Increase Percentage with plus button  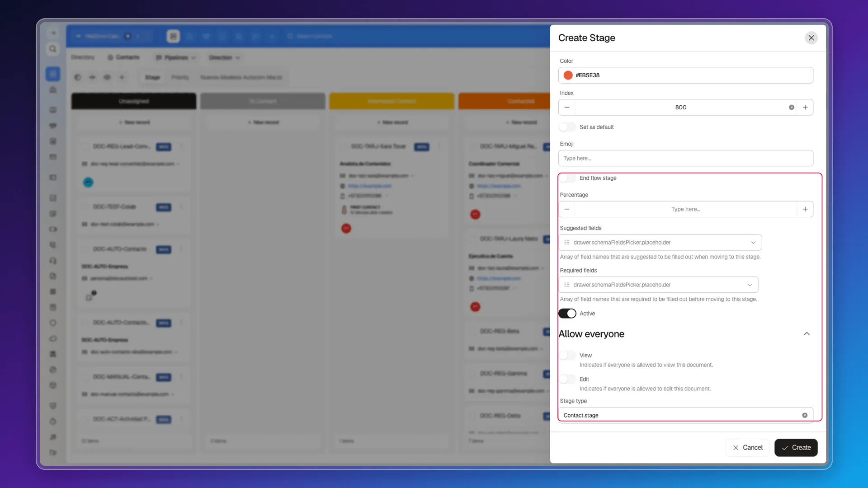point(805,209)
